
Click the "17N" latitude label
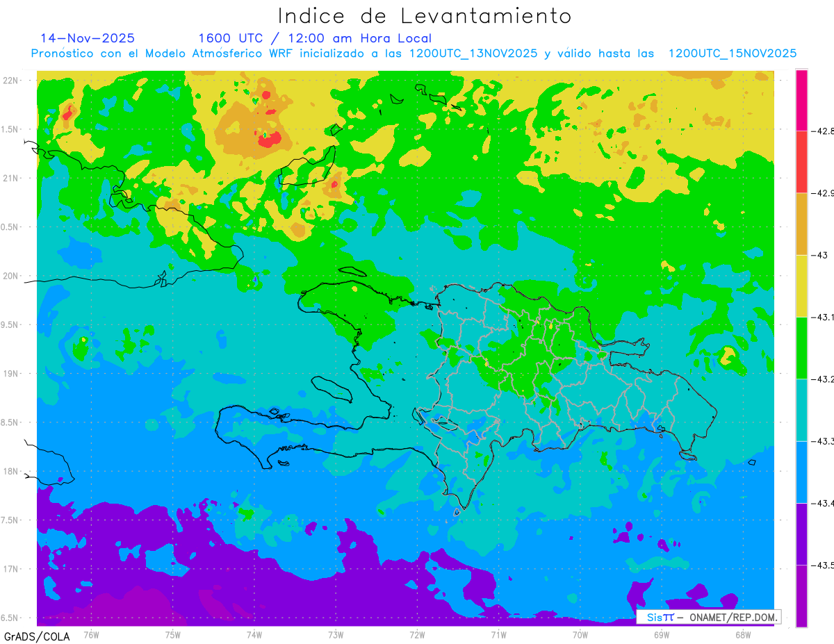pos(11,569)
